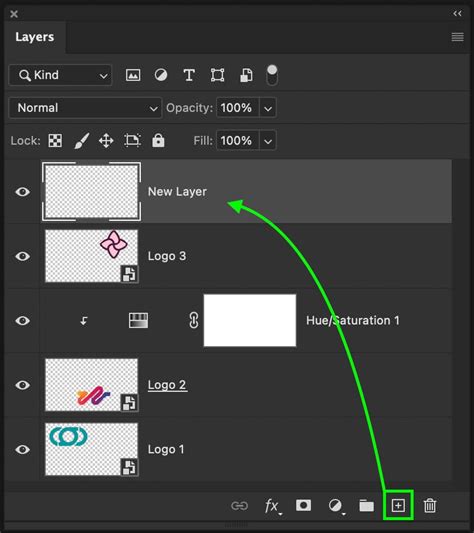Hide the Logo 2 layer
This screenshot has height=533, width=474.
coord(22,385)
